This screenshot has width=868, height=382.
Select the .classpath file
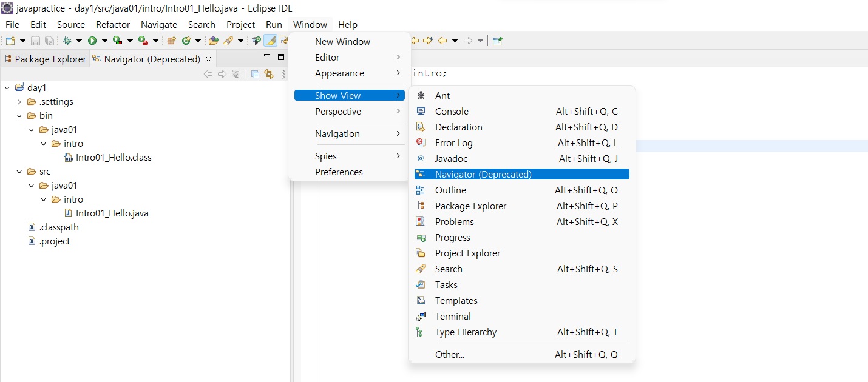tap(53, 227)
